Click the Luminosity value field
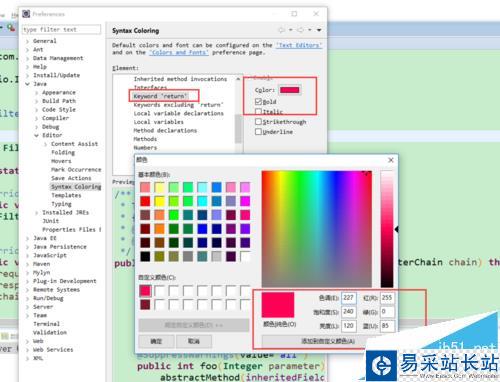 pos(349,326)
